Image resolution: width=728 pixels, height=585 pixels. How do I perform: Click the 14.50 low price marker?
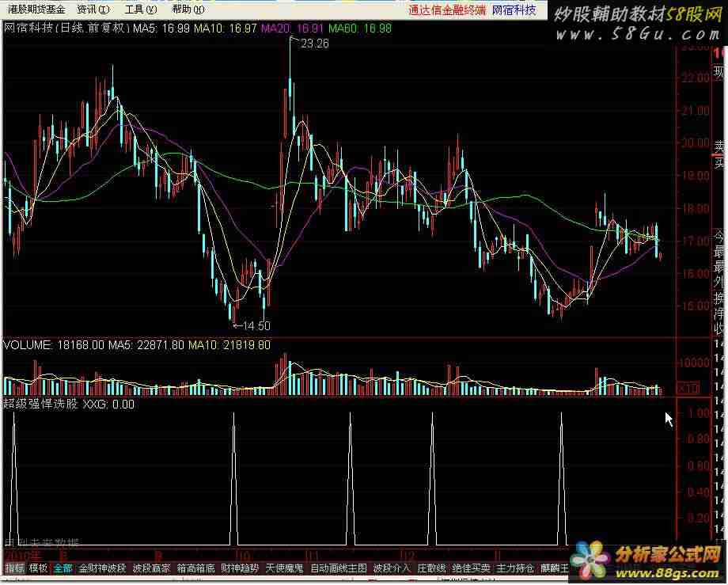click(256, 326)
